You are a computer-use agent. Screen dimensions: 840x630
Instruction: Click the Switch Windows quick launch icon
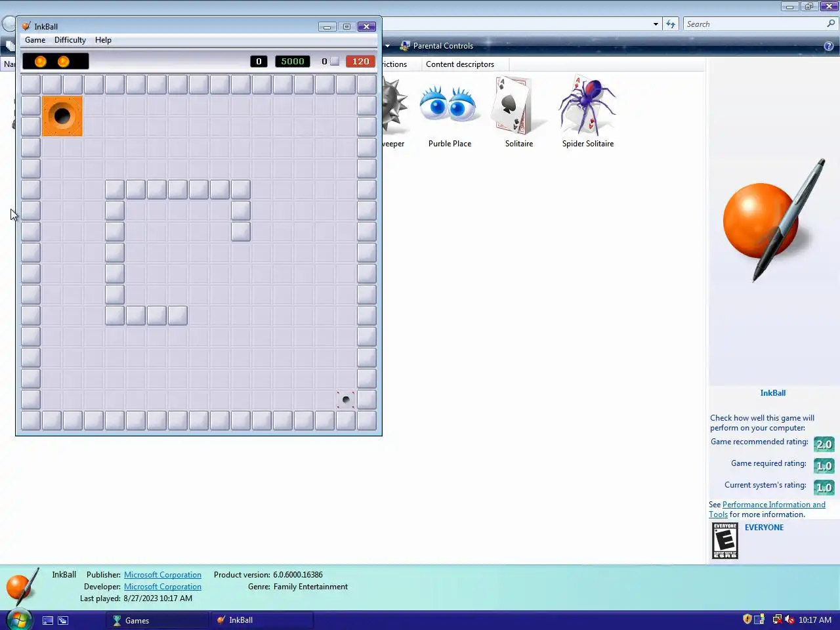coord(63,620)
